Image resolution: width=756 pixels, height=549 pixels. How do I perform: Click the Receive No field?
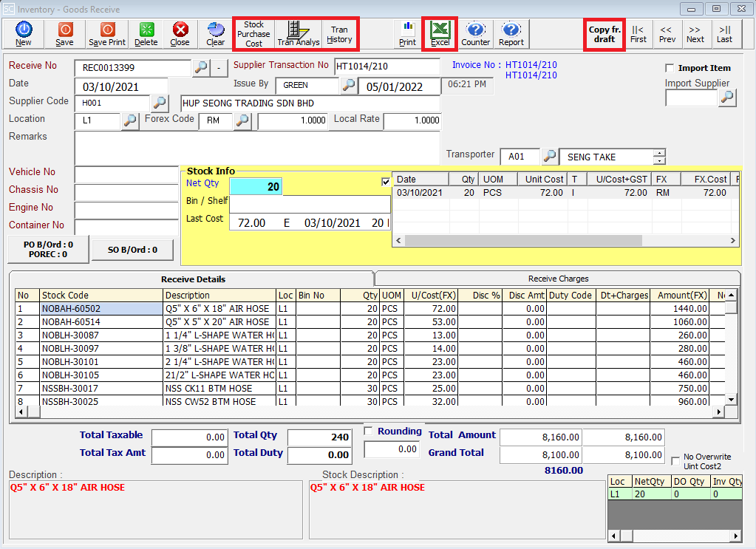point(133,68)
